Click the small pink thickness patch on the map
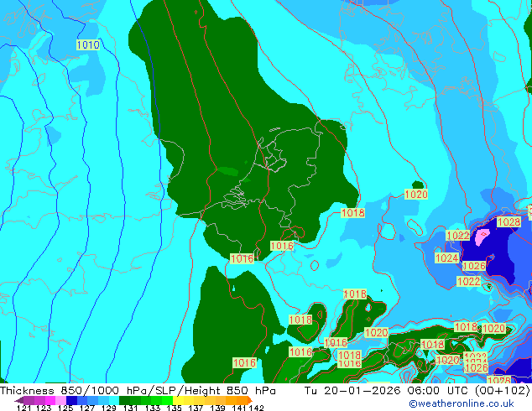 coord(482,237)
